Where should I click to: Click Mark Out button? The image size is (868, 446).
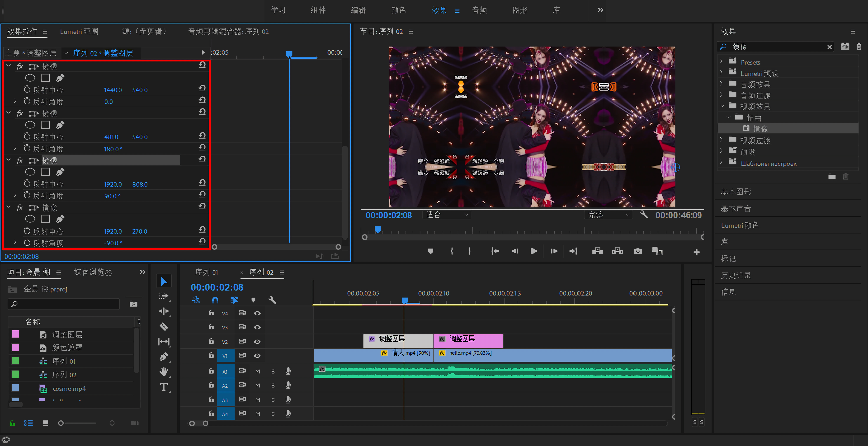(x=469, y=251)
